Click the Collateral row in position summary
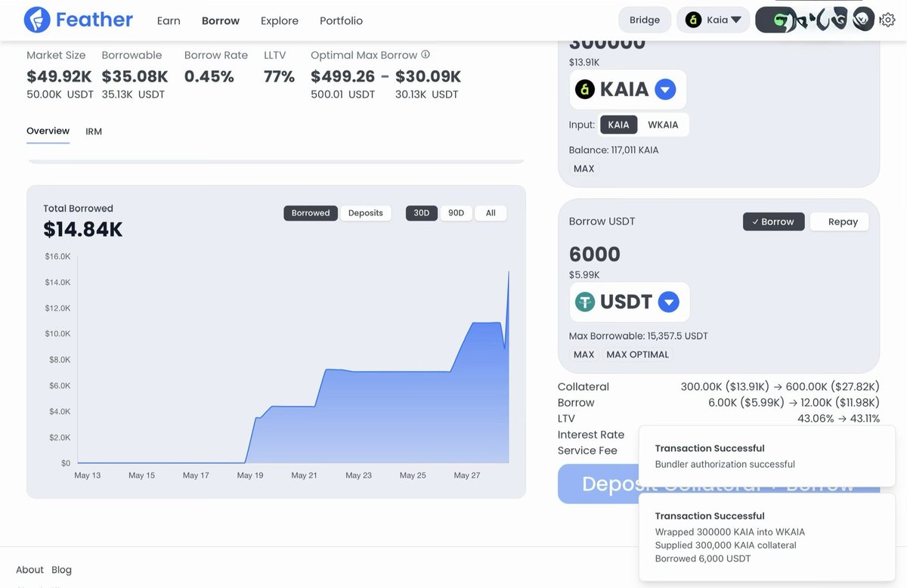 [x=719, y=387]
